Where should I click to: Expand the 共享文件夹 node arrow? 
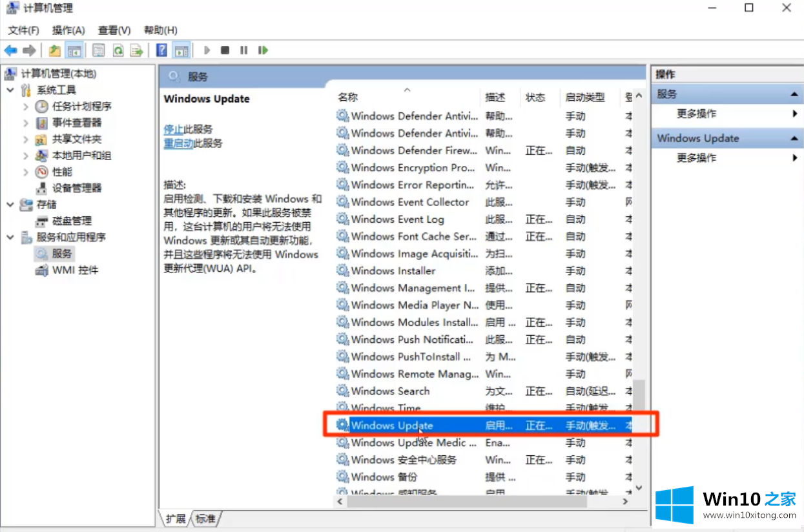26,139
